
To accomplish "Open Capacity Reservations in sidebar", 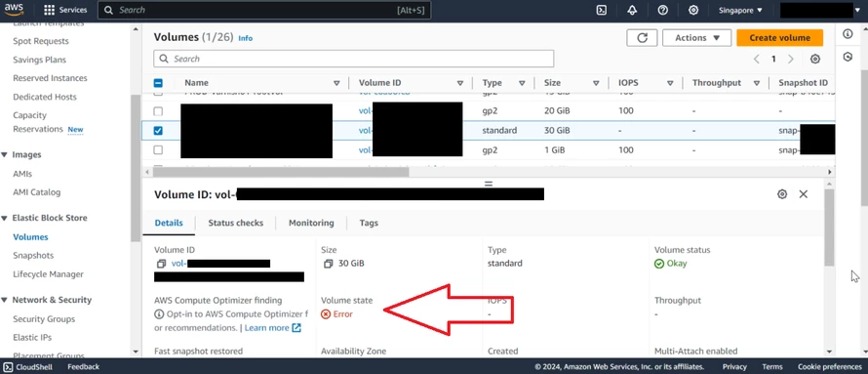I will 38,122.
